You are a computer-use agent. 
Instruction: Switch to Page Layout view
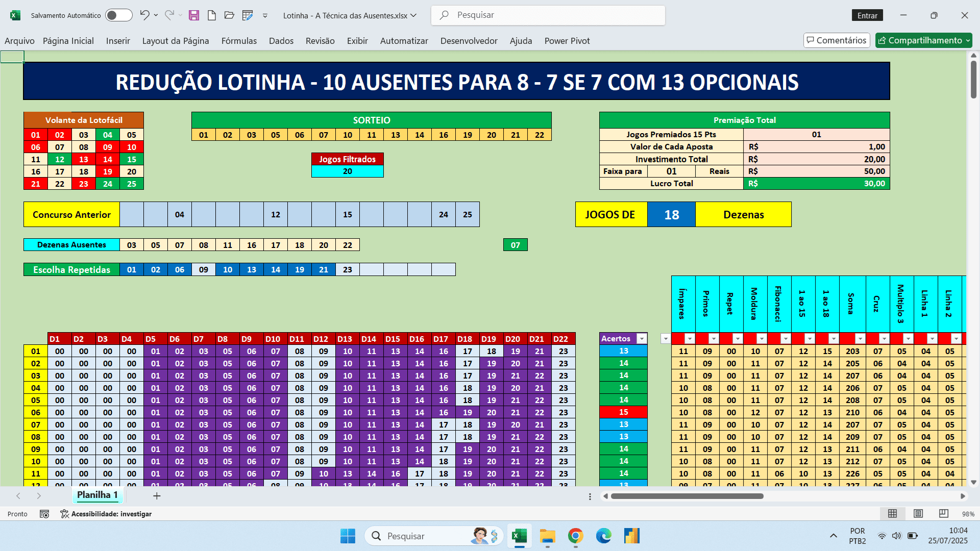click(918, 514)
